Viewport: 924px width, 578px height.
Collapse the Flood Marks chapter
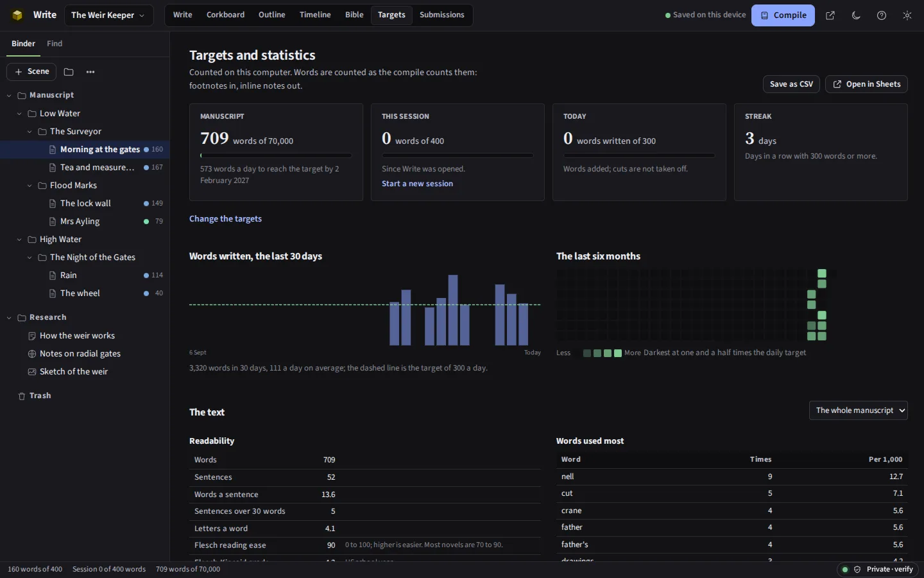coord(30,185)
